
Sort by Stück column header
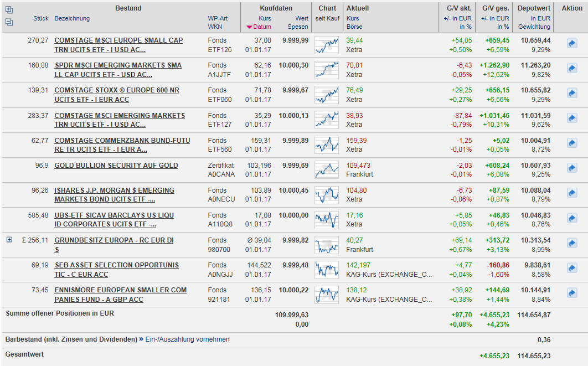(x=41, y=18)
